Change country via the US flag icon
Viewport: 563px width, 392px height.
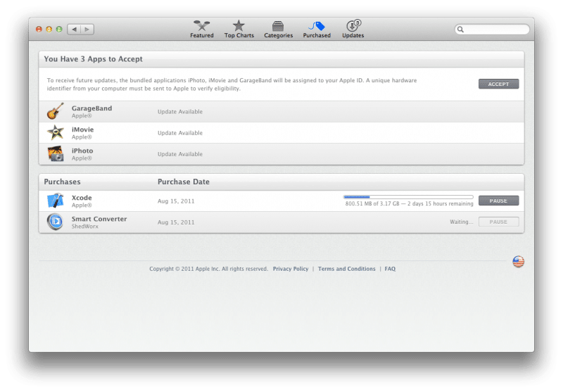(518, 261)
